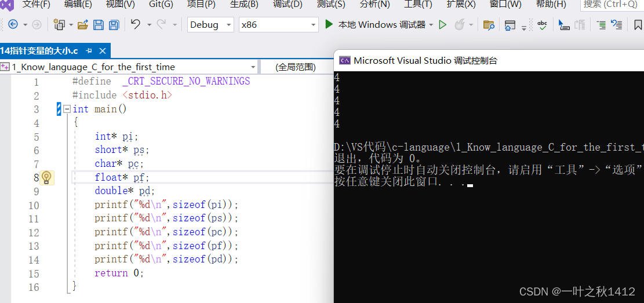Viewport: 644px width, 303px height.
Task: Click the save all files icon
Action: (x=114, y=25)
